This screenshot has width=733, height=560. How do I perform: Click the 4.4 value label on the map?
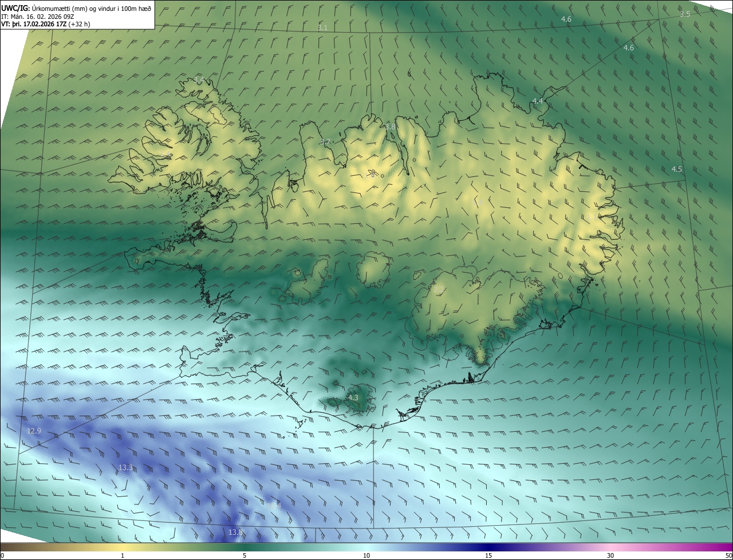538,101
